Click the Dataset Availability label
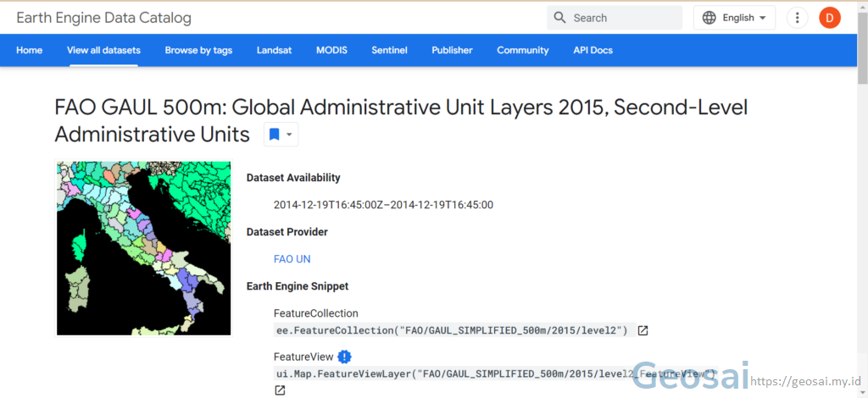 pyautogui.click(x=293, y=178)
